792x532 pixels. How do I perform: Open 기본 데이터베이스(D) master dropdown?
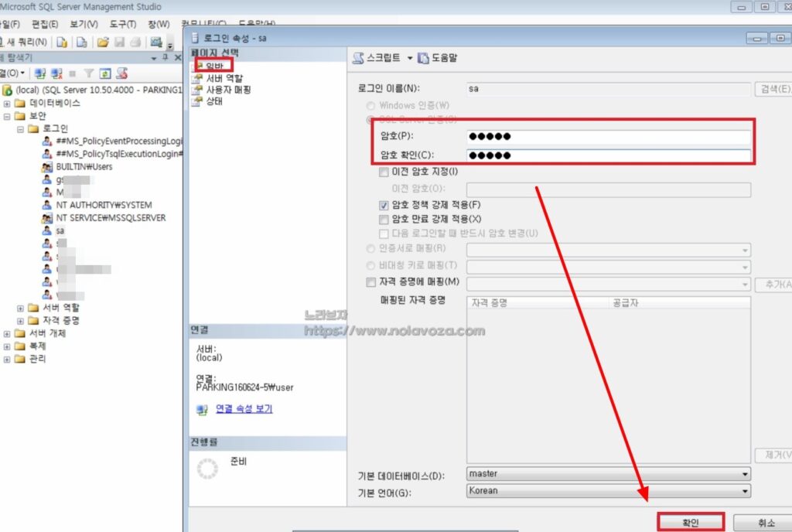tap(608, 474)
